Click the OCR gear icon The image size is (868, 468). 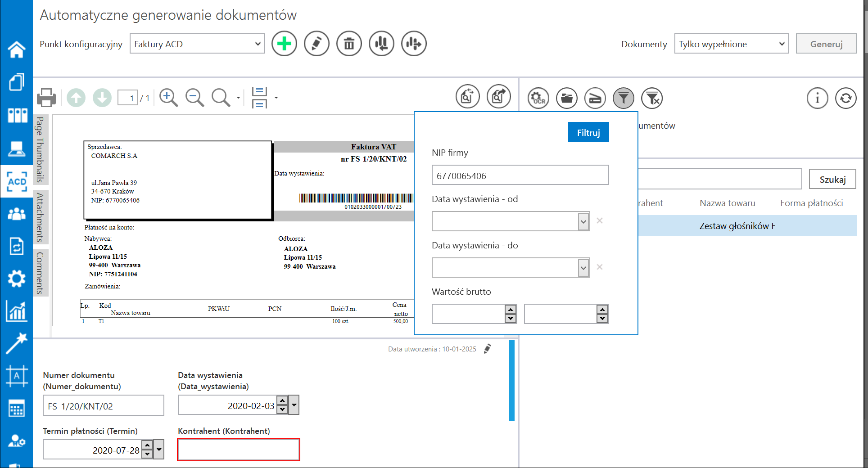(x=538, y=98)
